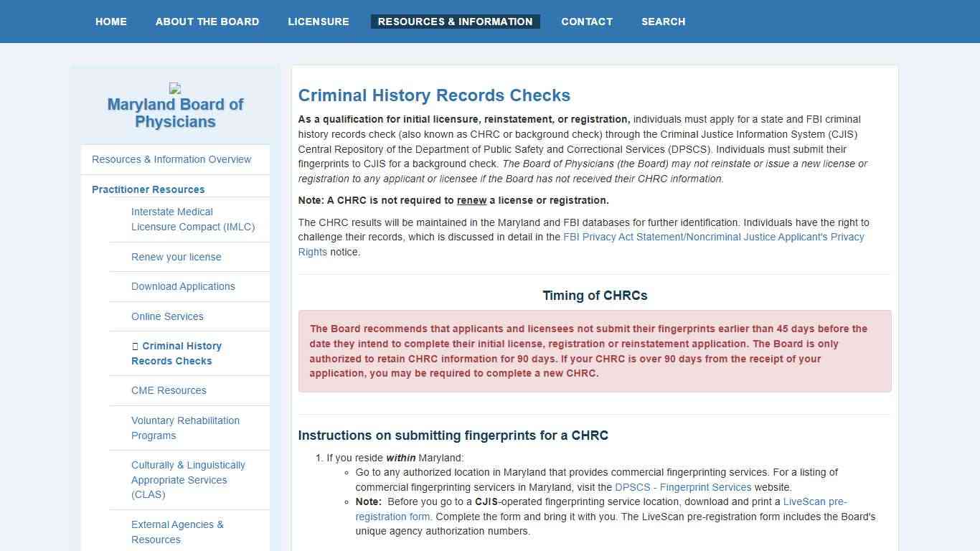Open the DPSCS - Fingerprint Services website link

pyautogui.click(x=682, y=487)
